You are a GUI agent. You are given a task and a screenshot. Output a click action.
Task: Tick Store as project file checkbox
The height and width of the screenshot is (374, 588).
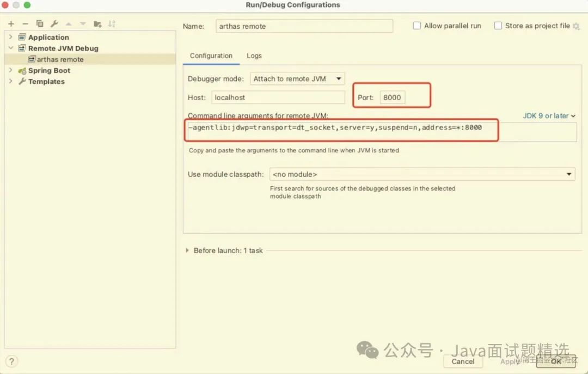[x=498, y=26]
